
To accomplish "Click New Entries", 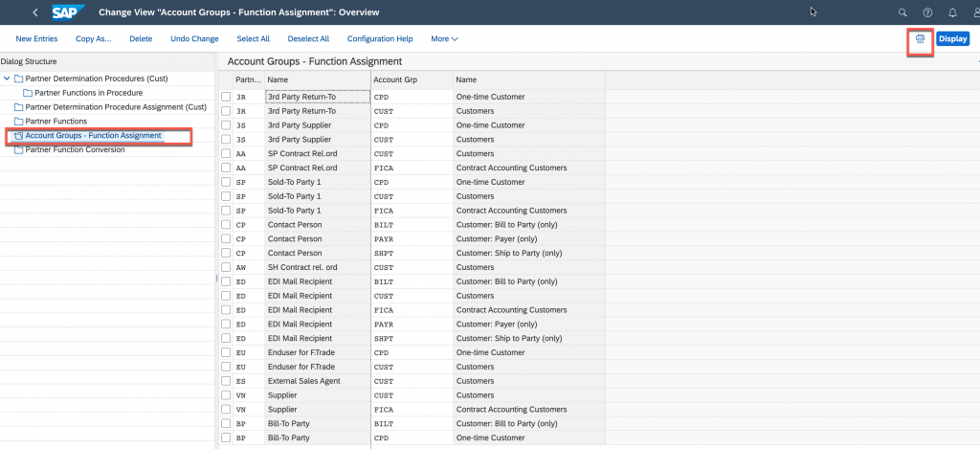I will pos(36,38).
